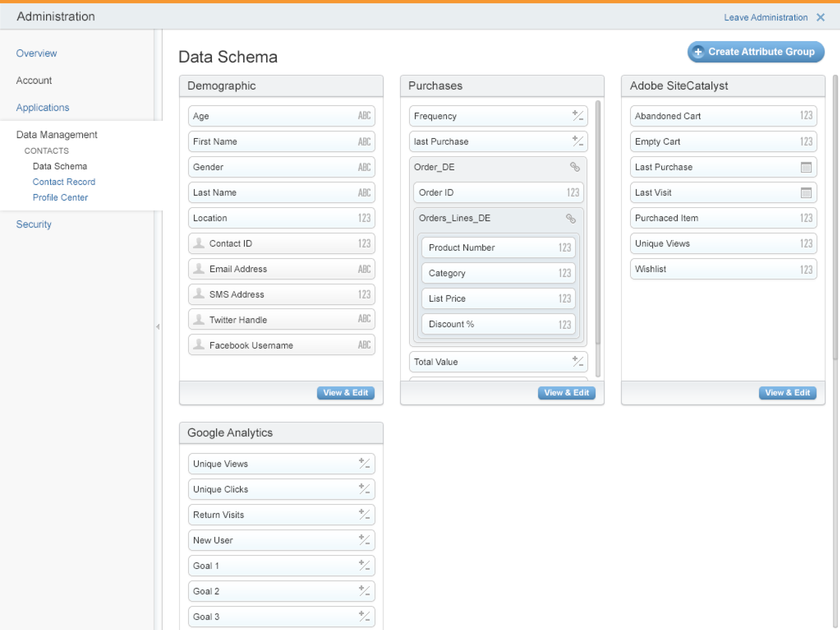The height and width of the screenshot is (630, 840).
Task: Go to Profile Center in sidebar
Action: click(x=60, y=197)
